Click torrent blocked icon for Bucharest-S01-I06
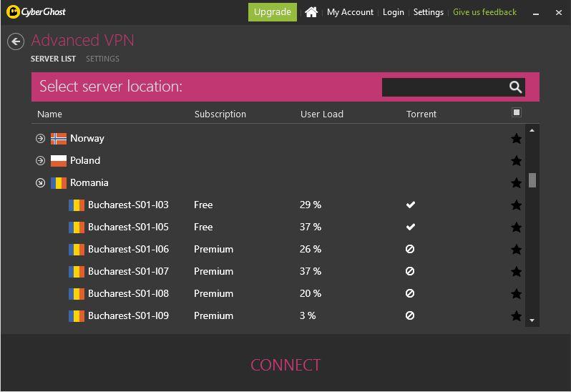Viewport: 571px width, 392px height. click(410, 249)
